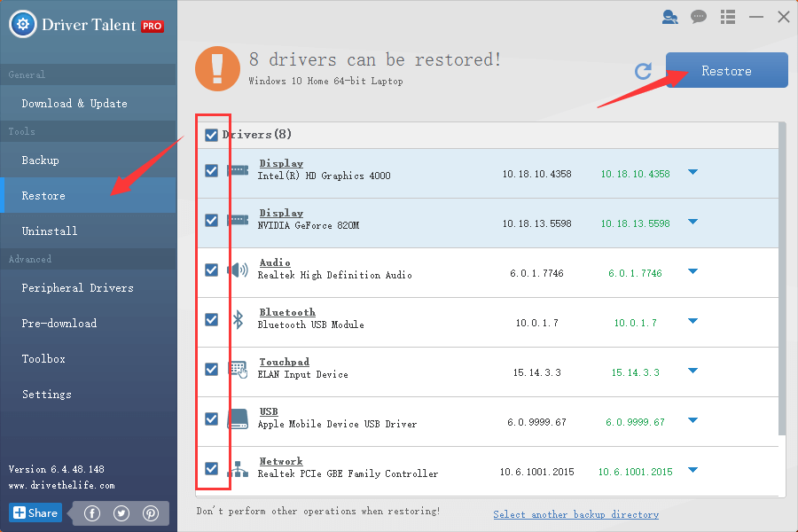The image size is (798, 532).
Task: Click Select another backup directory link
Action: click(576, 514)
